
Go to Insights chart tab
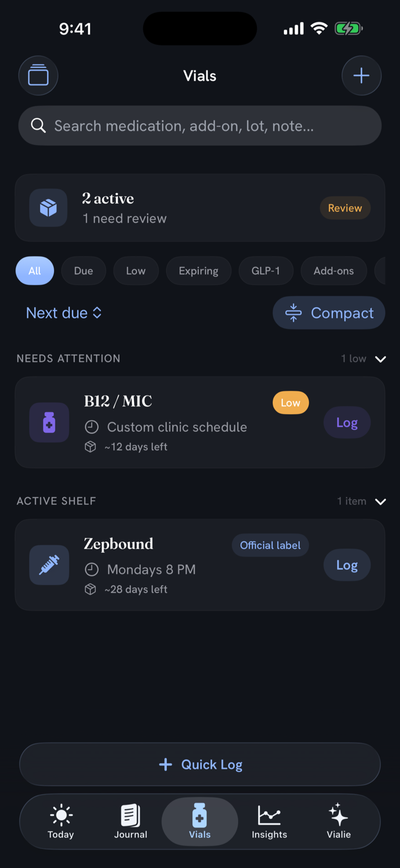coord(269,821)
